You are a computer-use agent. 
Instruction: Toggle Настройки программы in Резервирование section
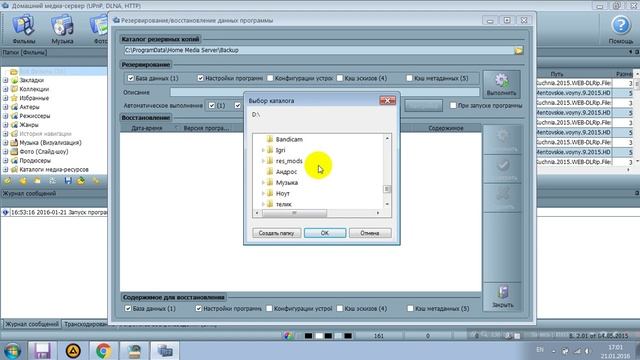click(200, 78)
